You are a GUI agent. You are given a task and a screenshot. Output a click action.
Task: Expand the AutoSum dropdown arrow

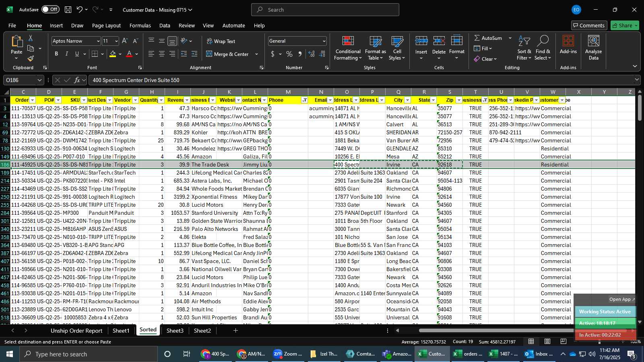[510, 38]
